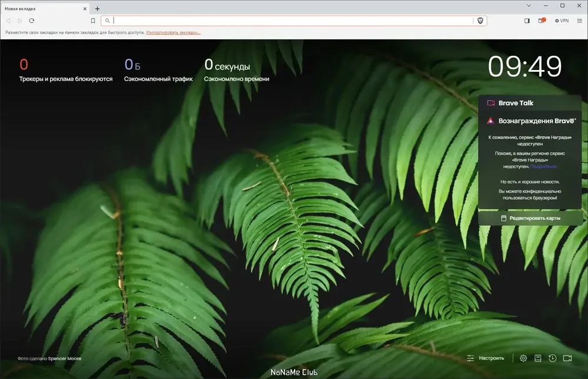The width and height of the screenshot is (588, 379).
Task: Click "Импортировать закладки" link
Action: point(173,33)
